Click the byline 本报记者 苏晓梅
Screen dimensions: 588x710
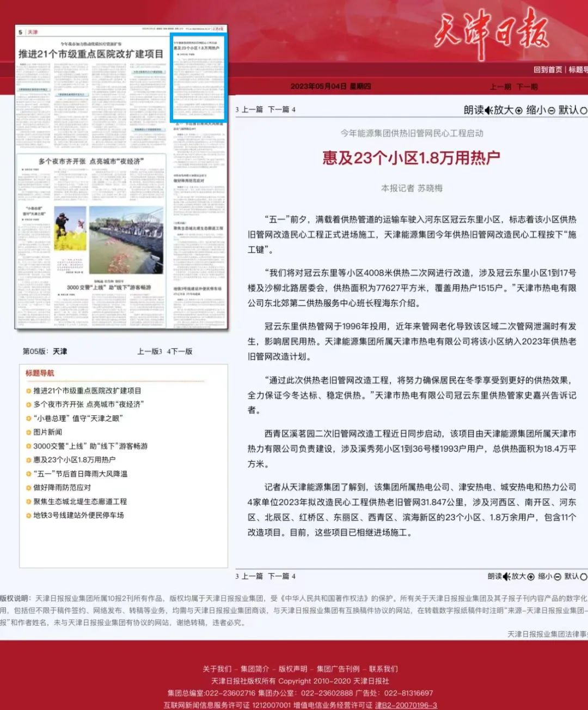[412, 188]
